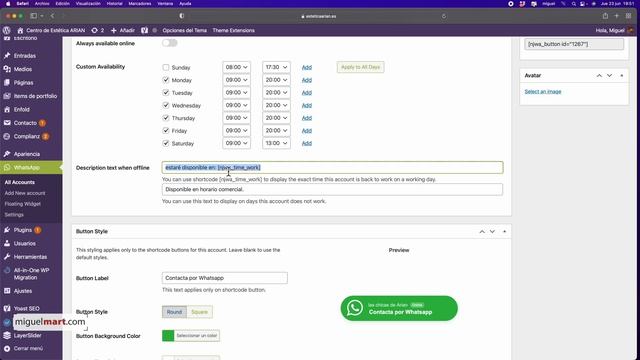Click the Apariencia brush icon
The height and width of the screenshot is (360, 640).
click(x=7, y=154)
